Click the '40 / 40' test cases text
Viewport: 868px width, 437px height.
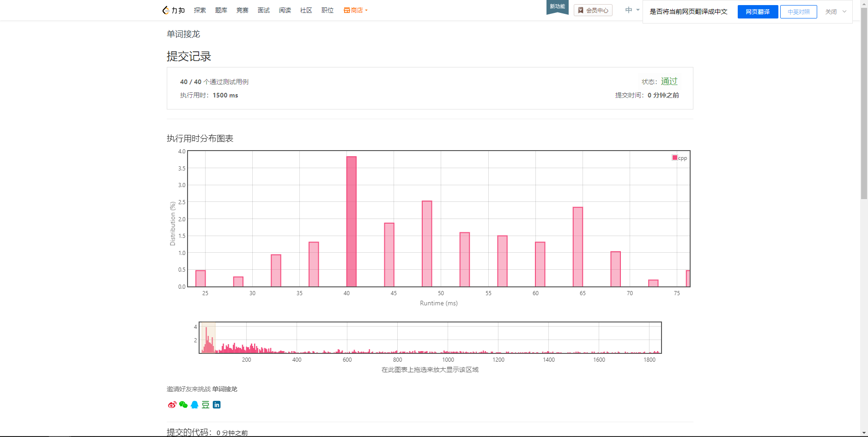click(191, 82)
